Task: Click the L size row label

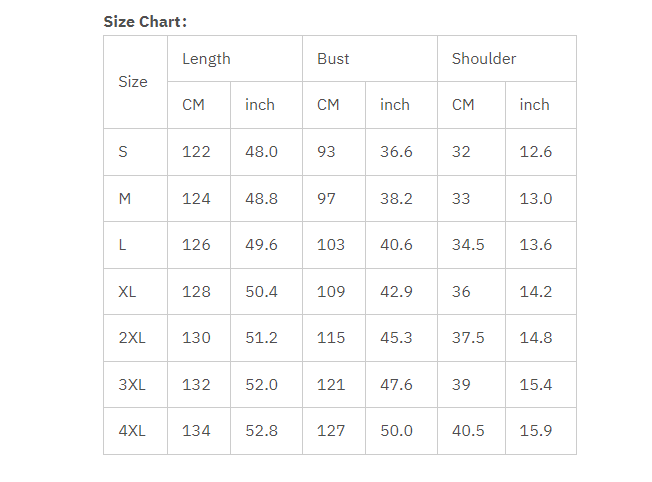Action: [122, 245]
